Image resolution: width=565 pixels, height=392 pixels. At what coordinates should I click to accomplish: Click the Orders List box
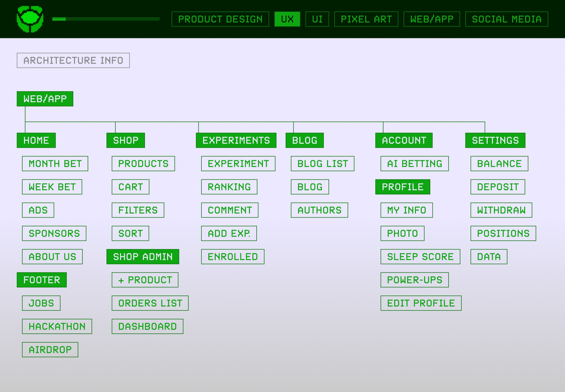click(x=150, y=303)
